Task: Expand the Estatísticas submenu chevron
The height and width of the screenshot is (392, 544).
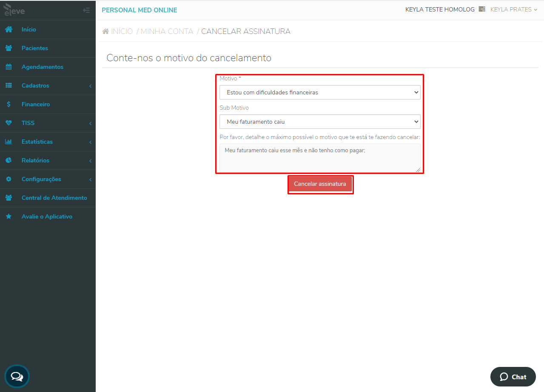Action: point(90,142)
